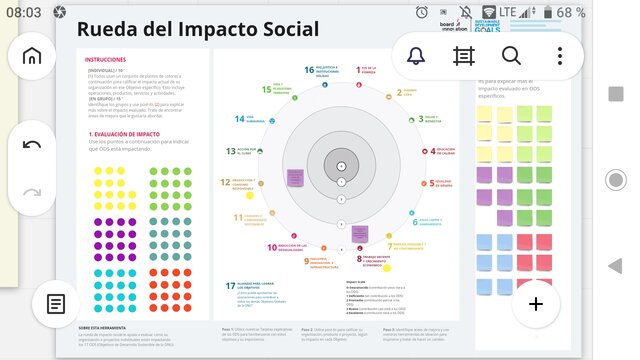This screenshot has height=360, width=640.
Task: Tap the plus button to add content
Action: coord(536,304)
